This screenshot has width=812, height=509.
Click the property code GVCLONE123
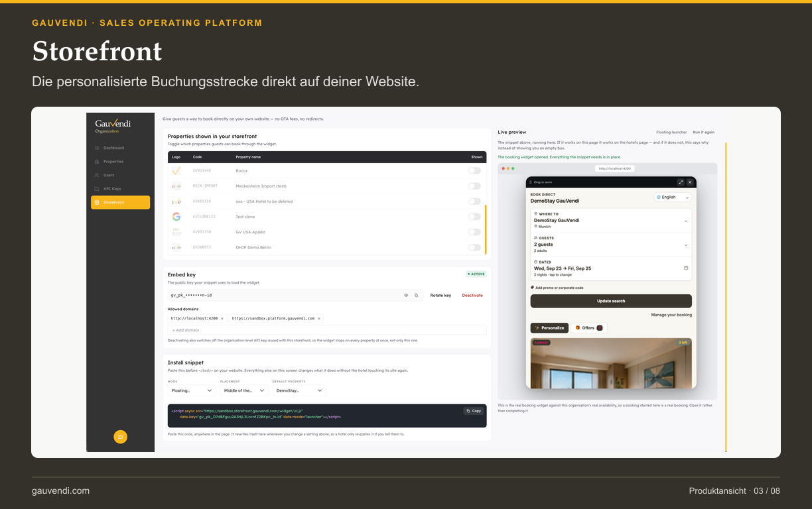click(x=204, y=217)
